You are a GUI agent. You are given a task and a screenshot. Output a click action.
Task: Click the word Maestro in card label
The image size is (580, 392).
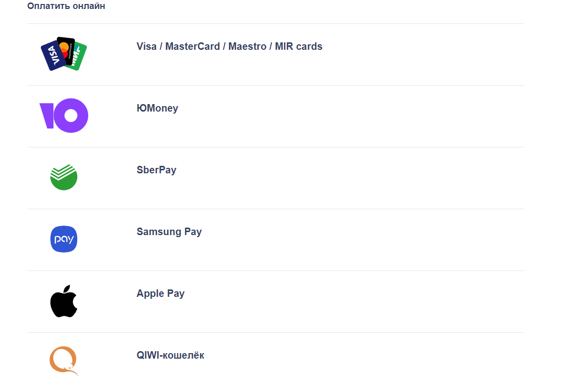[x=247, y=46]
